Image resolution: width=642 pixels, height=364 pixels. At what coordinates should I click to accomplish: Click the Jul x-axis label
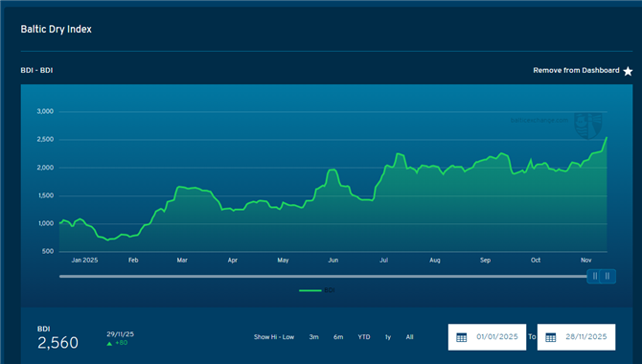(x=383, y=260)
